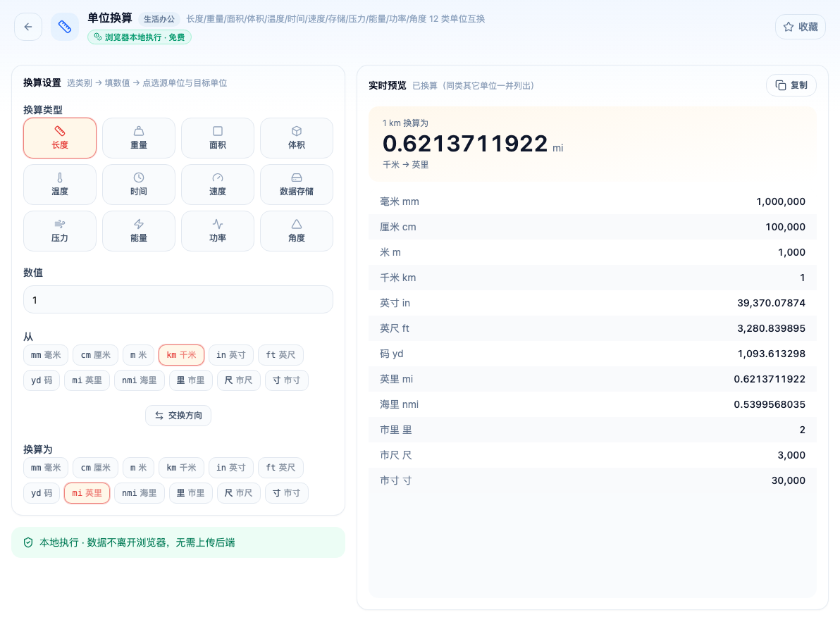Viewport: 840px width, 634px height.
Task: Go back with the left arrow button
Action: (x=28, y=27)
